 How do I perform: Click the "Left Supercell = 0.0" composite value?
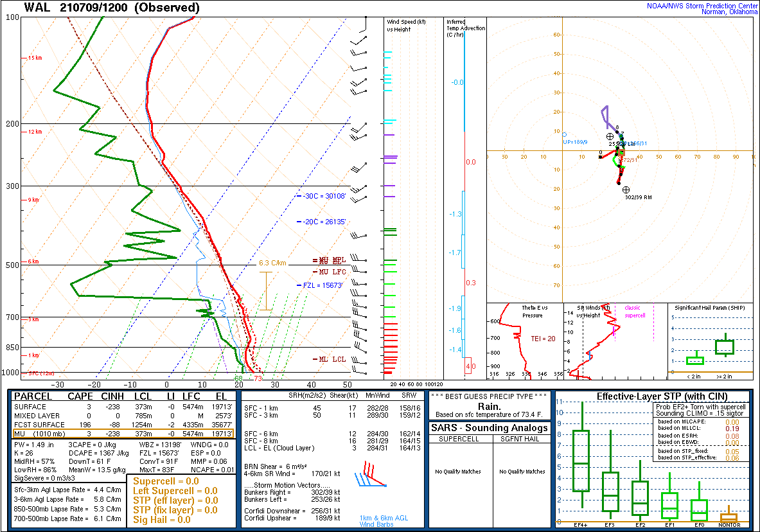coord(175,491)
